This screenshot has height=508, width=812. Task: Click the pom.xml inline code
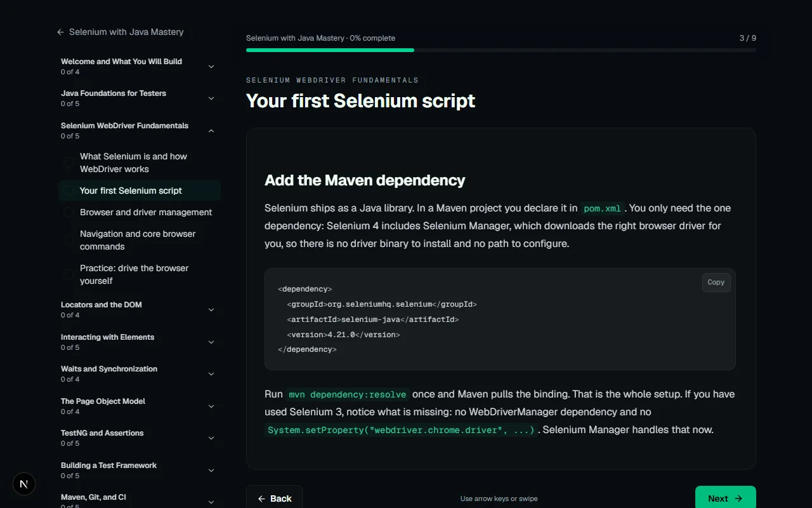603,208
